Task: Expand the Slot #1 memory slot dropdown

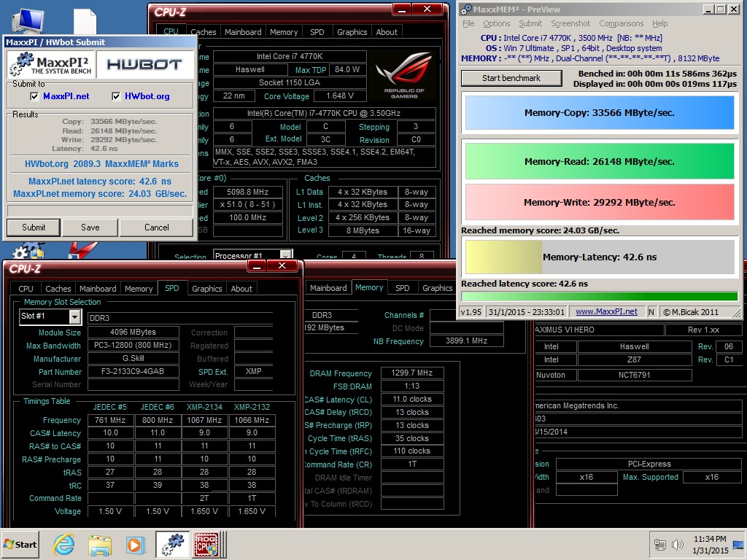Action: (x=74, y=316)
